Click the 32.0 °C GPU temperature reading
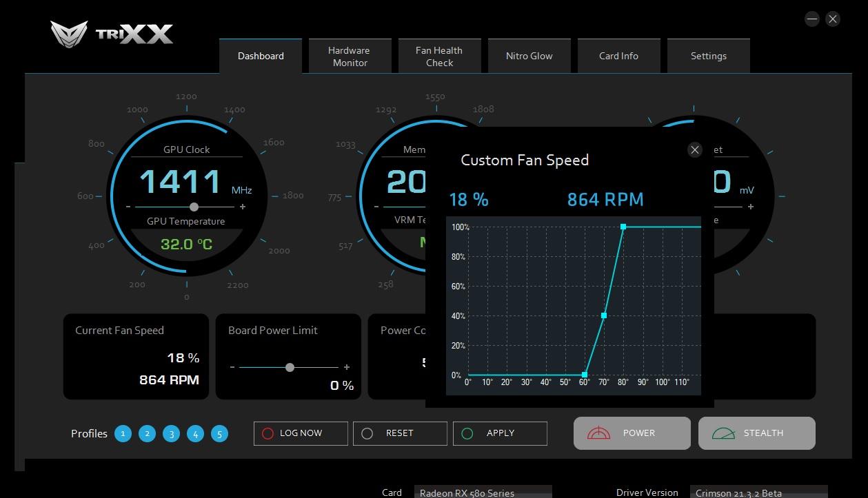The height and width of the screenshot is (498, 868). pyautogui.click(x=186, y=244)
